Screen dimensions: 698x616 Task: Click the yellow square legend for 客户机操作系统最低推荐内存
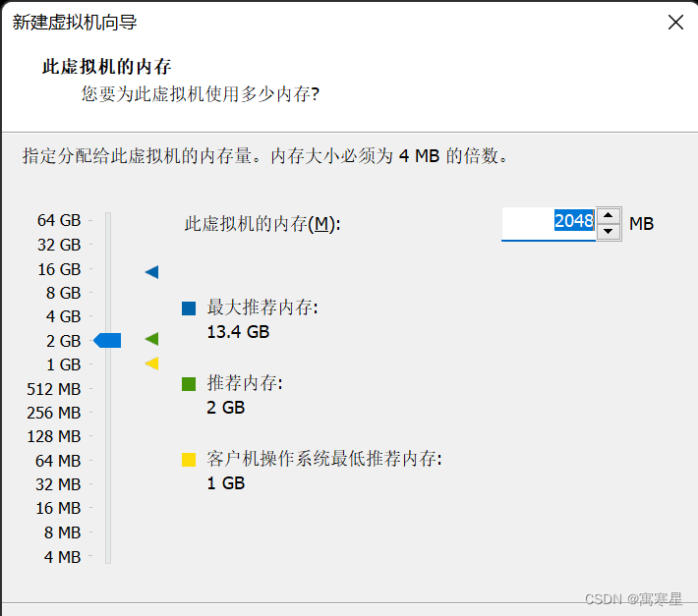pos(189,460)
